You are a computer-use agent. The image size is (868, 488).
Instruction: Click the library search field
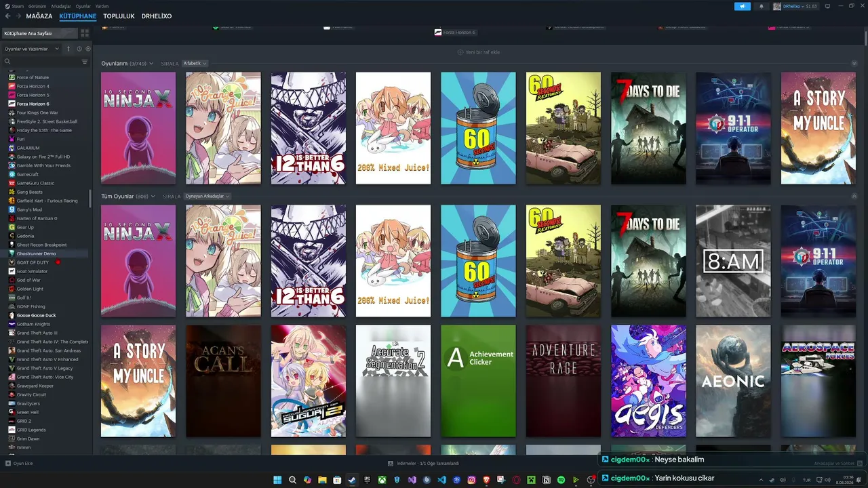coord(45,62)
